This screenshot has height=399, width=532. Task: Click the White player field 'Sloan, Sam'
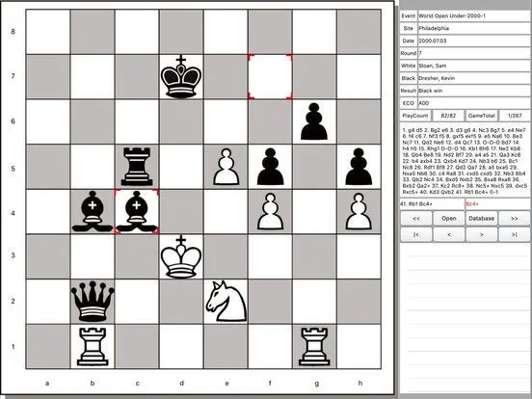tap(473, 66)
